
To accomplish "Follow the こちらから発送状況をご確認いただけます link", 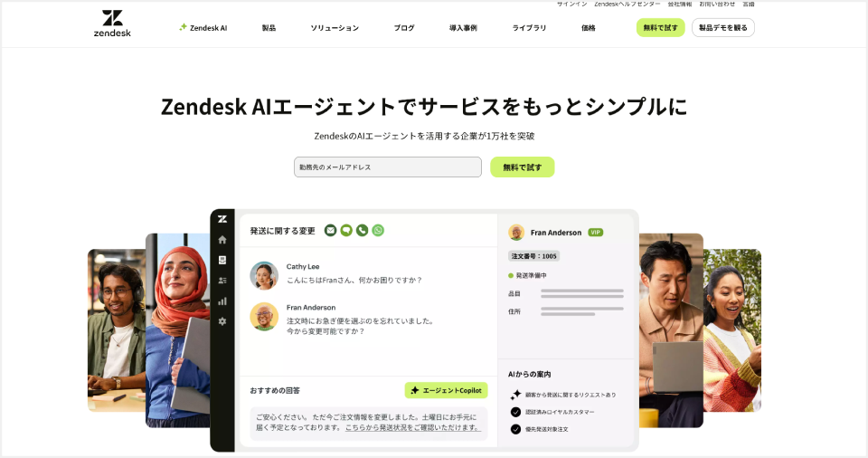I will 413,427.
